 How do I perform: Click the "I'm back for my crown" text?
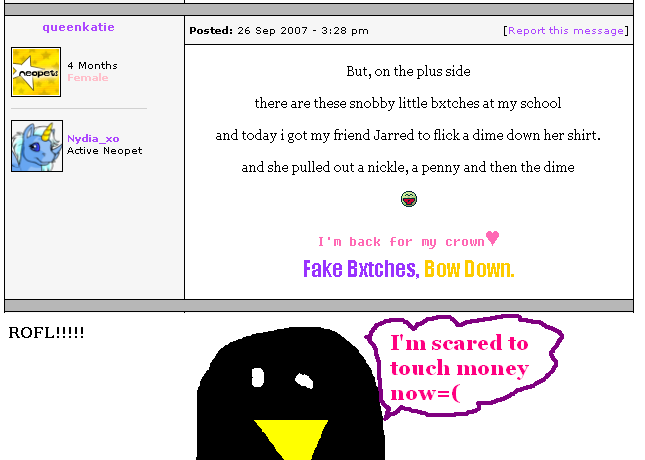[x=401, y=242]
